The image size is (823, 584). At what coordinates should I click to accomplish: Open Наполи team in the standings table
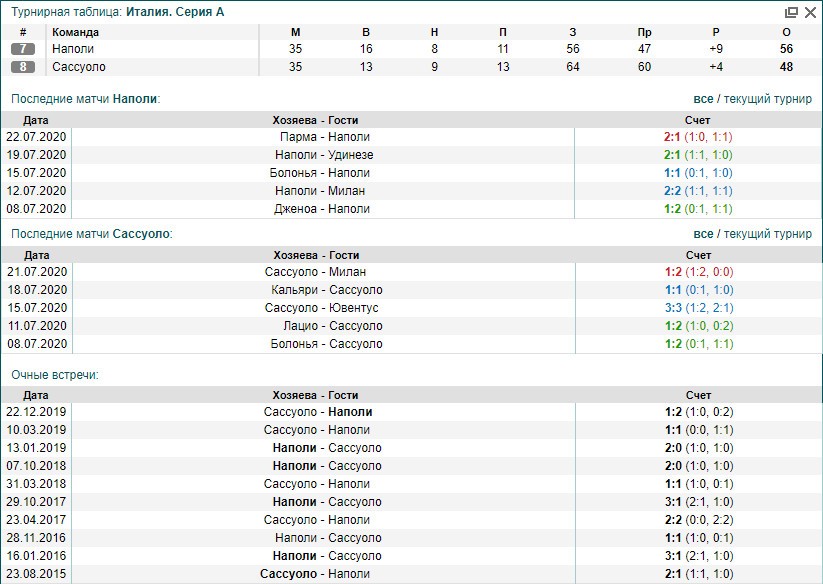coord(73,49)
